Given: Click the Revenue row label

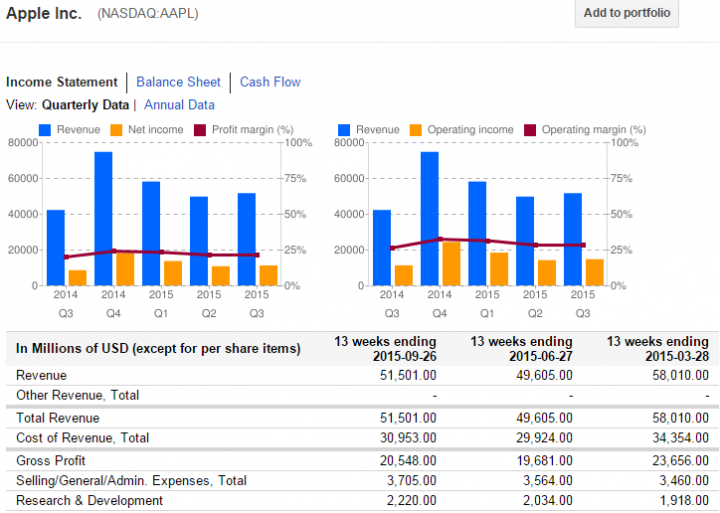Looking at the screenshot, I should pos(41,375).
